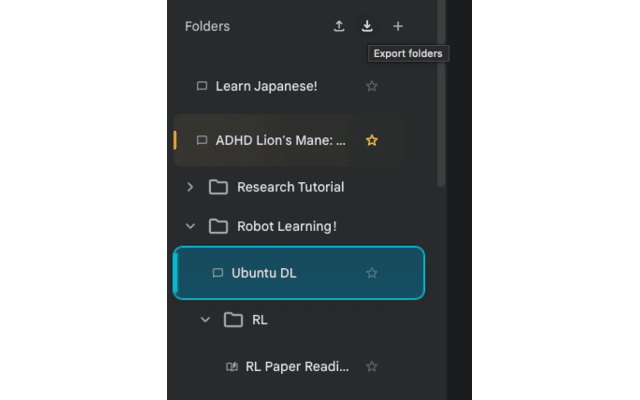This screenshot has width=640, height=400.
Task: Click the sidebar vertical scrollbar thumb
Action: click(440, 93)
